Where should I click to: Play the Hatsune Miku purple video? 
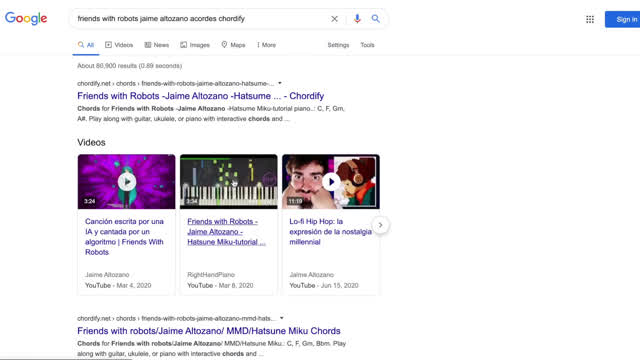[127, 182]
